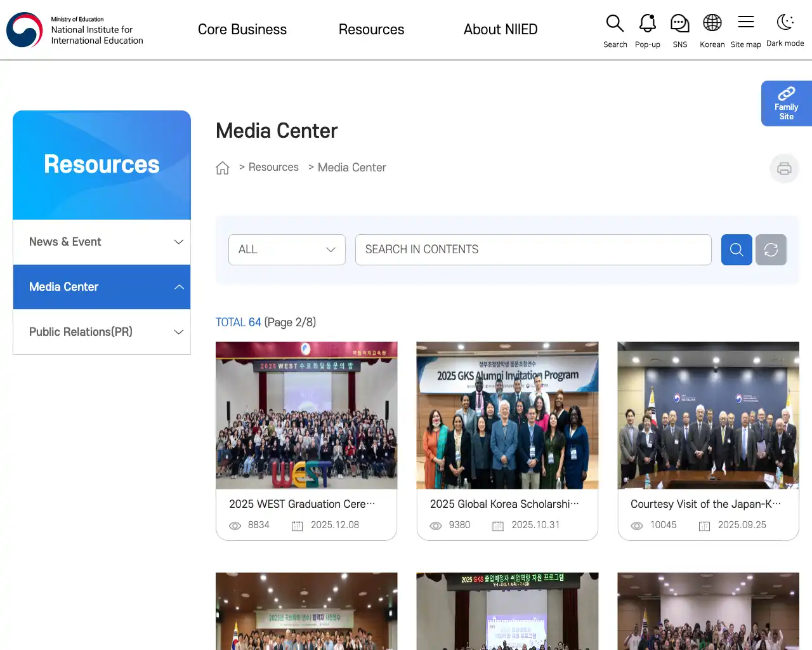Image resolution: width=812 pixels, height=650 pixels.
Task: Open the 2025 WEST Graduation Ceremony article title
Action: [x=302, y=504]
